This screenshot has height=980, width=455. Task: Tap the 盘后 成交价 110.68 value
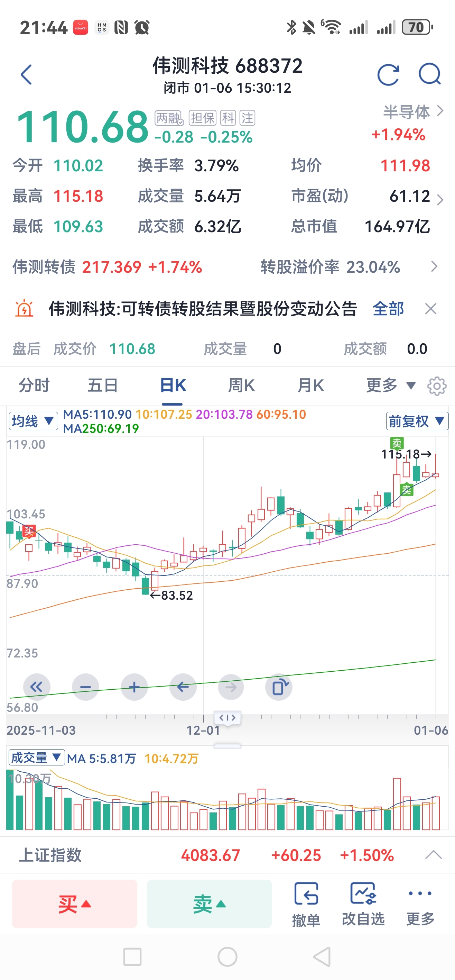click(x=132, y=349)
